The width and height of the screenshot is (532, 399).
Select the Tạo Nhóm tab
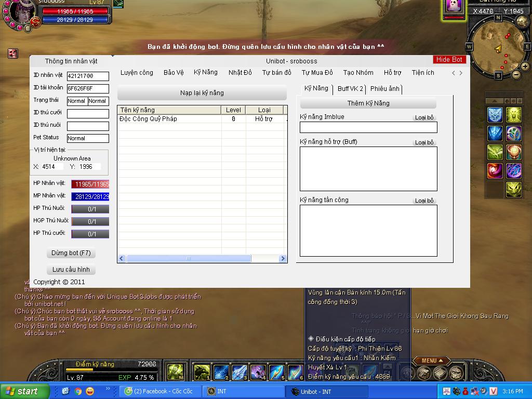(x=358, y=73)
